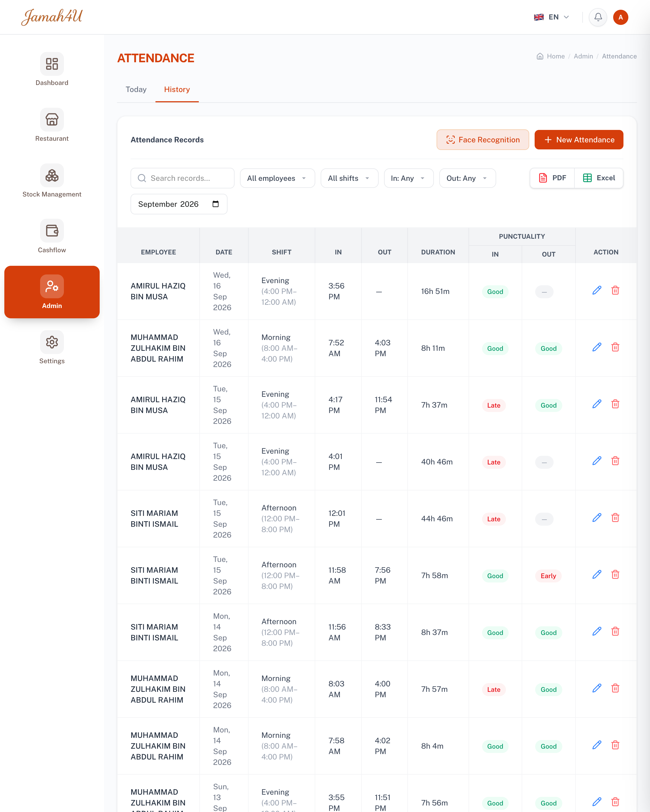Click the Early badge on 7h 58m row
650x812 pixels.
(548, 576)
